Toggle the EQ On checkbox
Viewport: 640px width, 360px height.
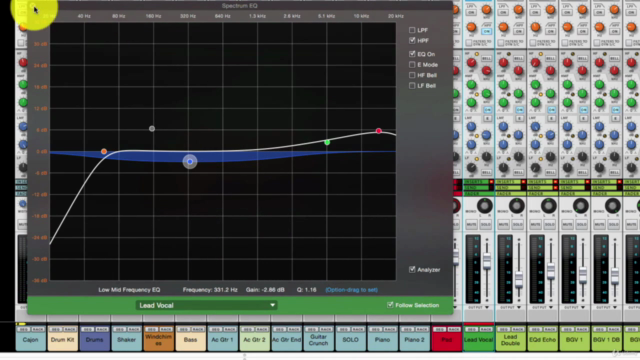[x=412, y=54]
